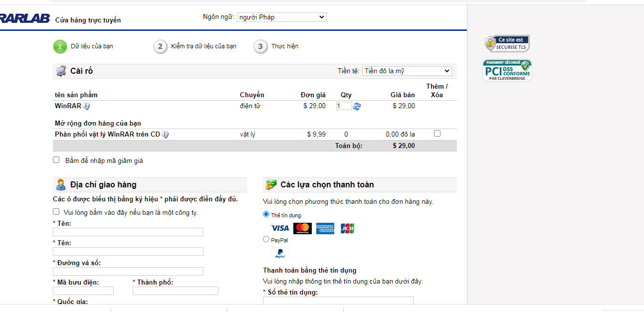
Task: Choose the JCB card logo
Action: (347, 228)
